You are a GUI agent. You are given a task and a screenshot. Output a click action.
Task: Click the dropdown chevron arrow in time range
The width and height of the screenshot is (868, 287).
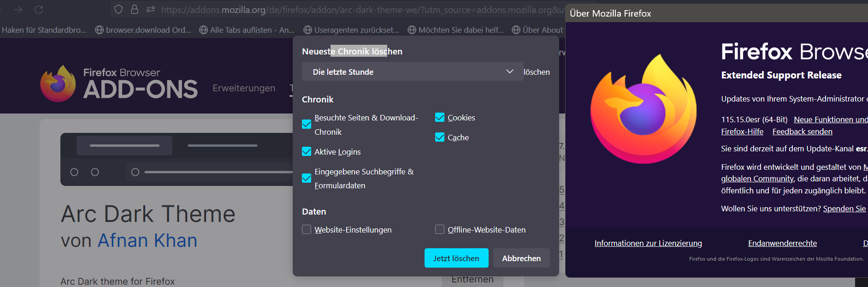(x=510, y=72)
